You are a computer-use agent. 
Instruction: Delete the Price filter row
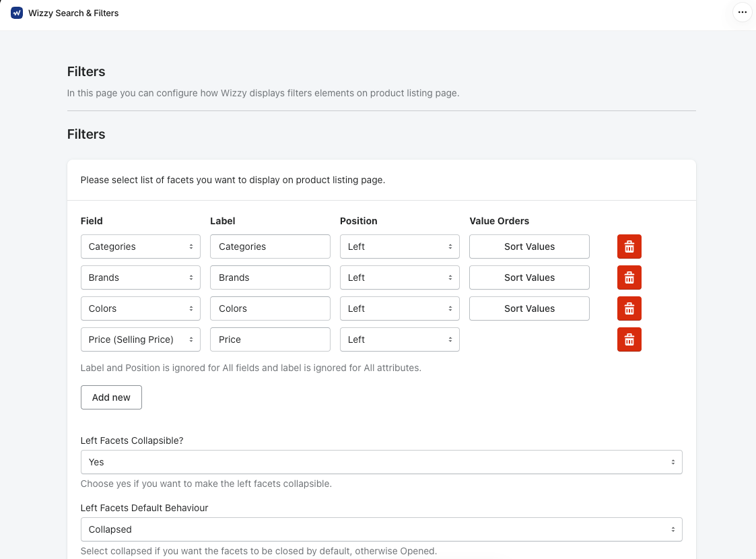pos(629,339)
